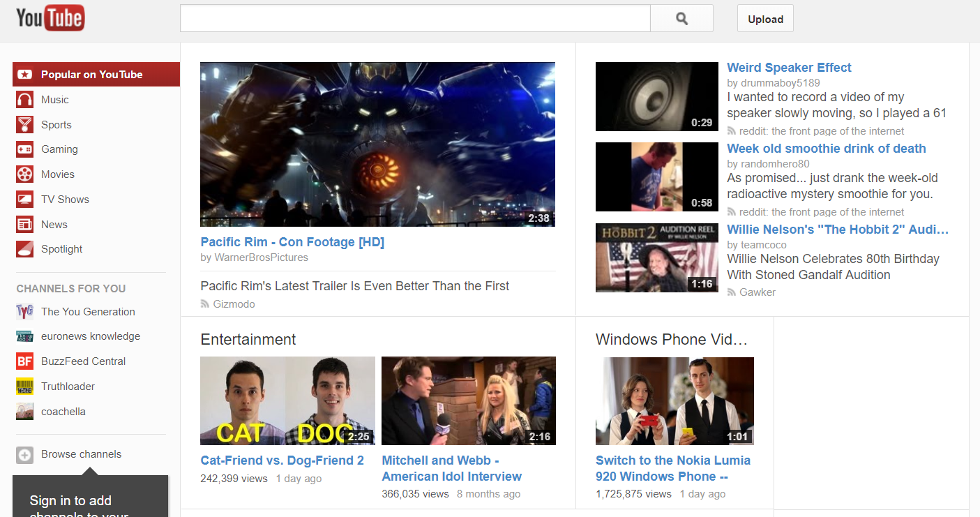Click the Spotlight icon in sidebar
Screen dimensions: 980x517
pos(25,249)
